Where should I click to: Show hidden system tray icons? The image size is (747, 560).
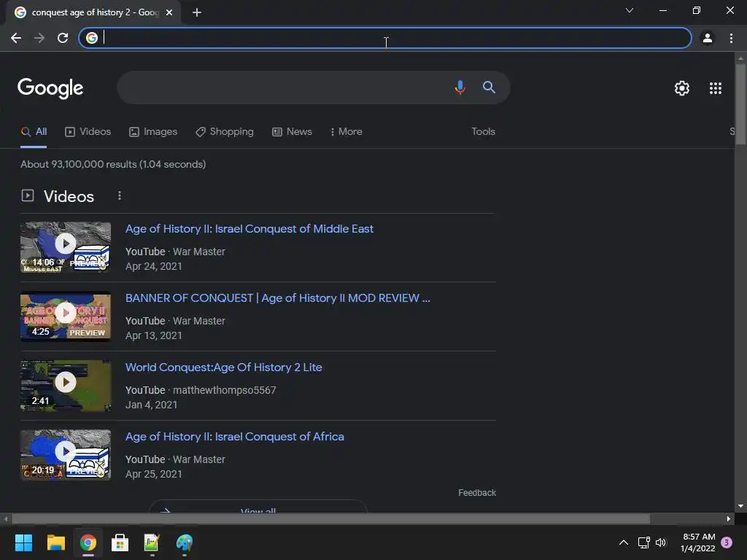pos(623,542)
